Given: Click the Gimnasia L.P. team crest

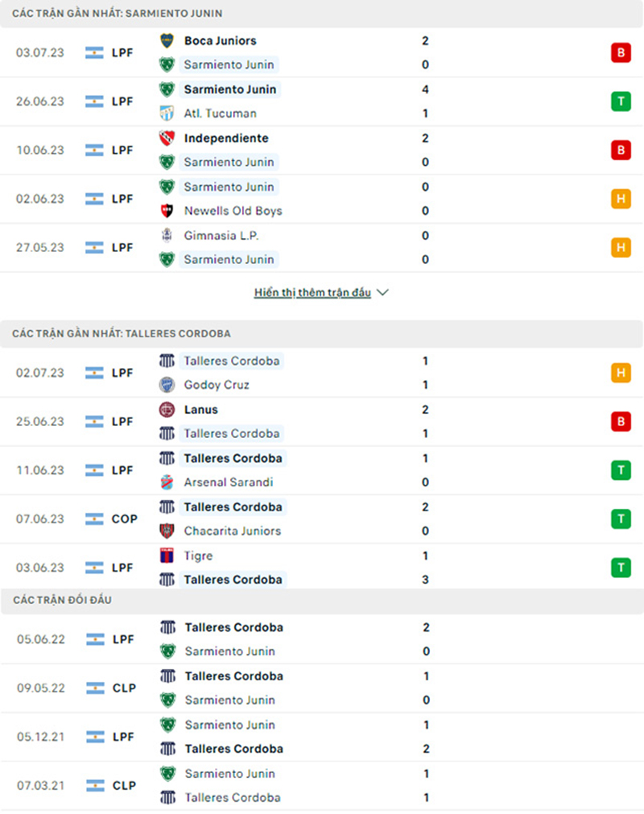Looking at the screenshot, I should (167, 236).
